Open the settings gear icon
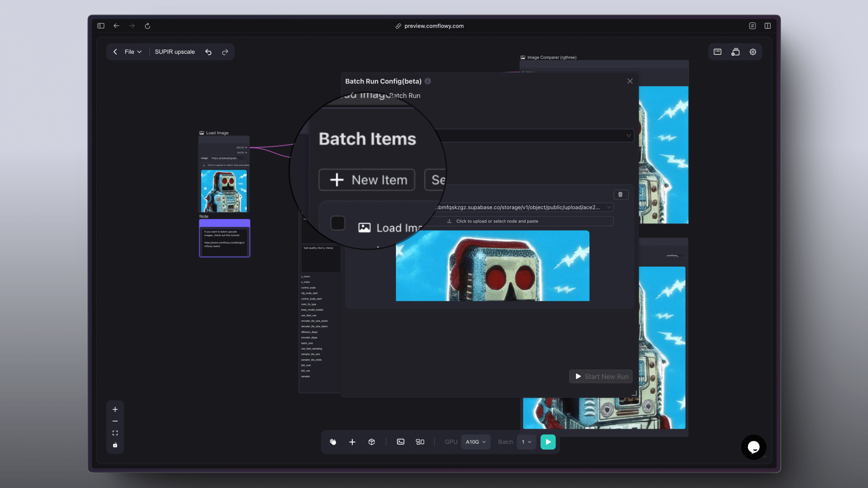Viewport: 868px width, 488px height. pos(753,52)
